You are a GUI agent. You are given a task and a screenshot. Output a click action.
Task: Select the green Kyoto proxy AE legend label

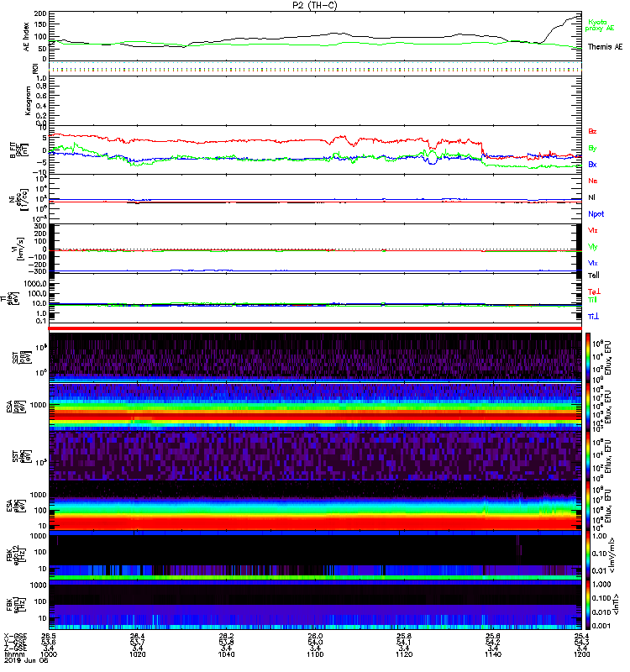pos(600,25)
